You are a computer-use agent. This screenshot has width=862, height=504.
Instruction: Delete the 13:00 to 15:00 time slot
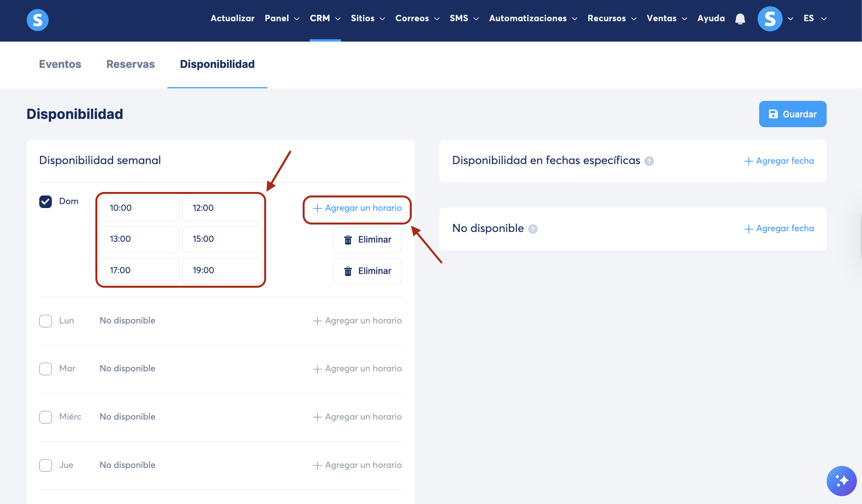[367, 239]
